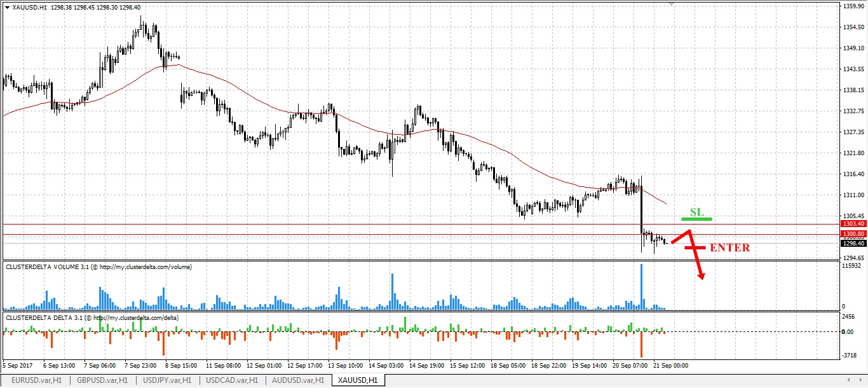
Task: Click the 5 Sep 2017 date label
Action: [18, 366]
